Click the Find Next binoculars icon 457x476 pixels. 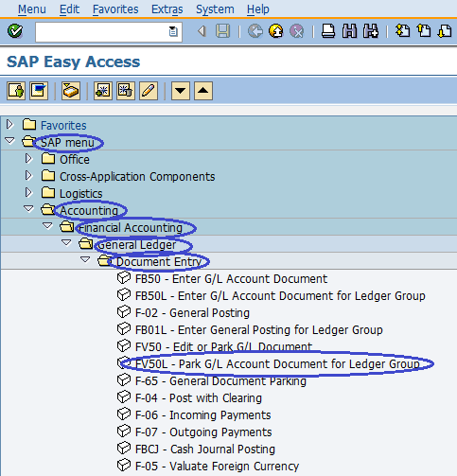(370, 31)
